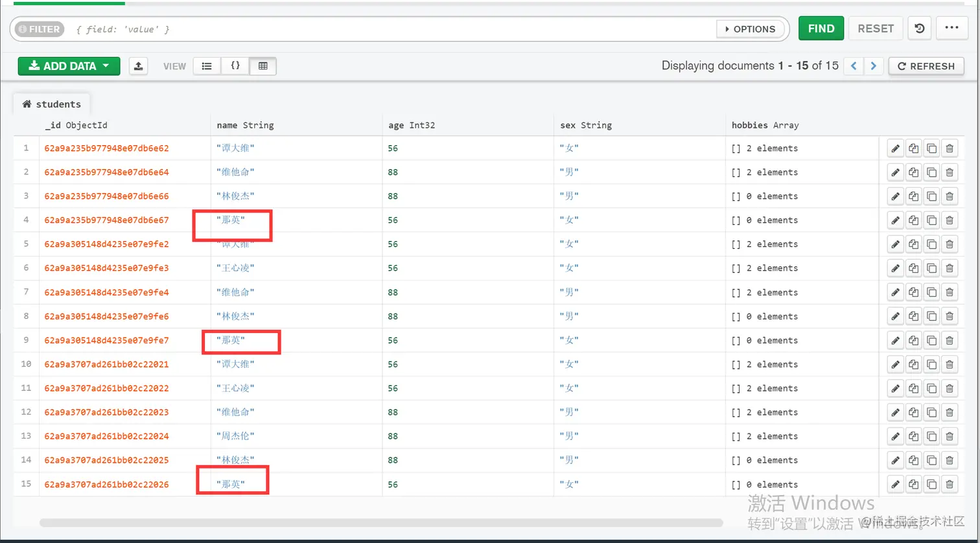980x543 pixels.
Task: Edit pencil icon in row 5
Action: (895, 244)
